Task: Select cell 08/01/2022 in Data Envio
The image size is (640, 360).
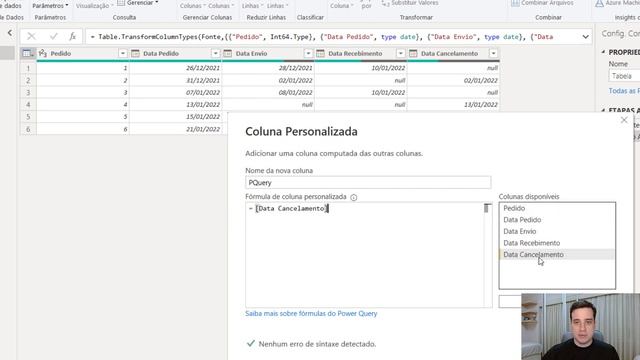Action: tap(268, 93)
